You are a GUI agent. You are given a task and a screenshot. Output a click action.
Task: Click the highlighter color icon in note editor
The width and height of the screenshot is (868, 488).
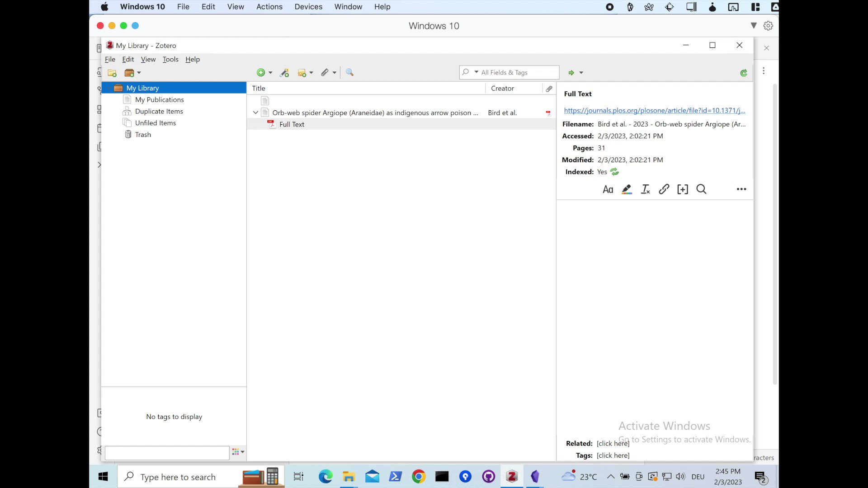coord(627,189)
